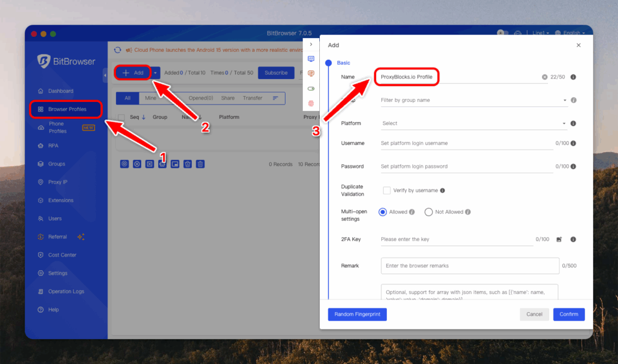Toggle the theme switch in title bar

[x=503, y=33]
